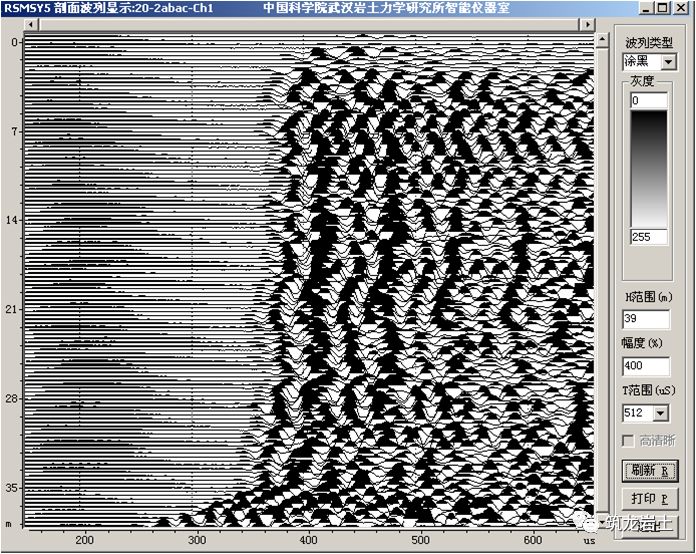This screenshot has width=696, height=554.
Task: Click the horizontal scrollbar right arrow
Action: click(x=587, y=24)
